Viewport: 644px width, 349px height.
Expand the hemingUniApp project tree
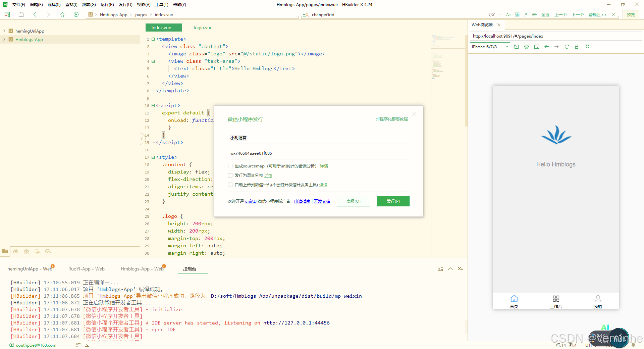(x=4, y=31)
